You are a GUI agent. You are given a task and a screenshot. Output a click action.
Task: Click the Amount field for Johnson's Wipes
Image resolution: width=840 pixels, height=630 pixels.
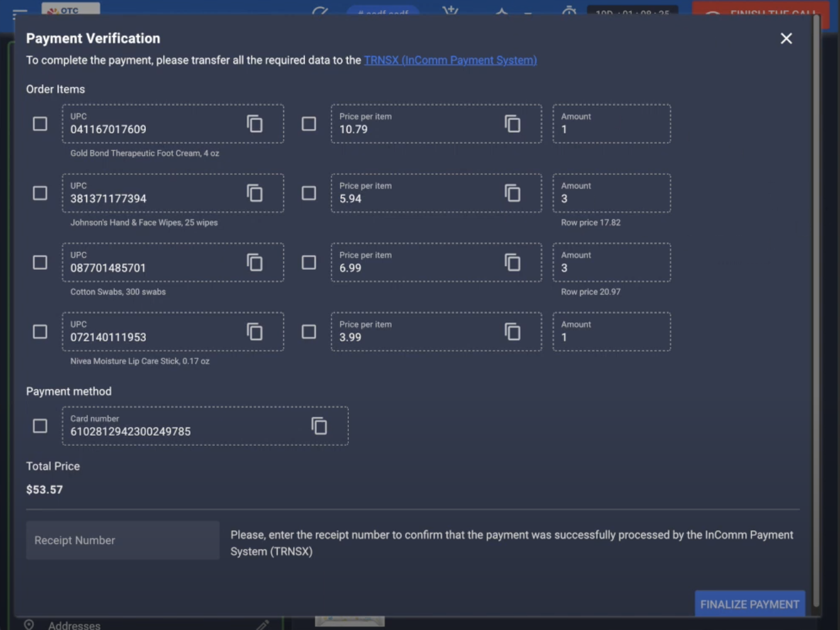point(611,193)
